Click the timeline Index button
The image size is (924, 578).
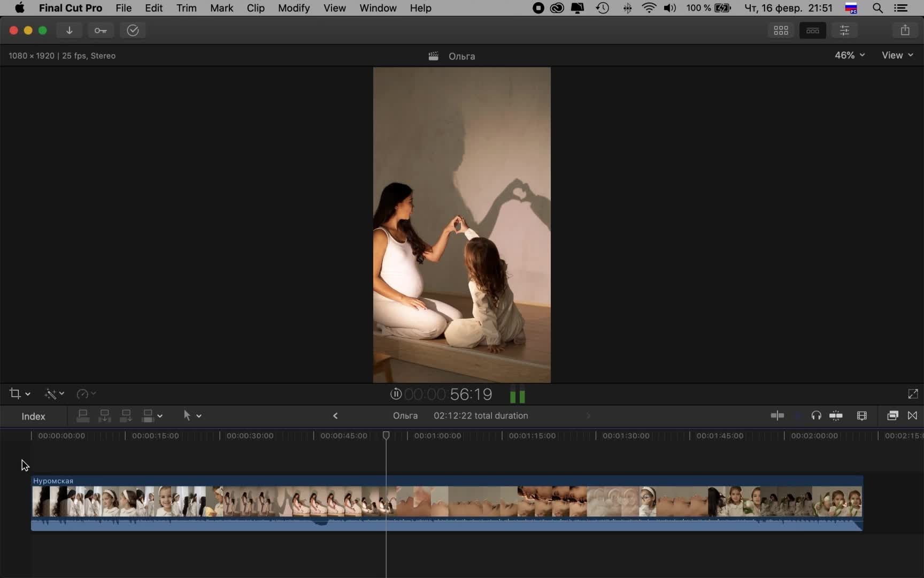click(33, 416)
